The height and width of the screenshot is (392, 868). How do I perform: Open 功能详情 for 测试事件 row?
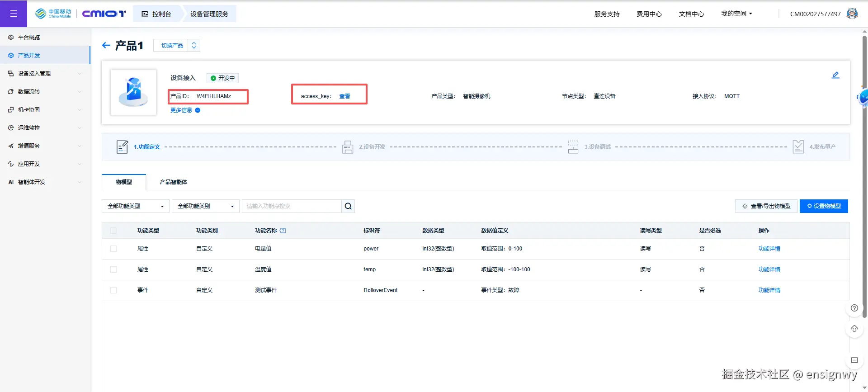(x=769, y=290)
